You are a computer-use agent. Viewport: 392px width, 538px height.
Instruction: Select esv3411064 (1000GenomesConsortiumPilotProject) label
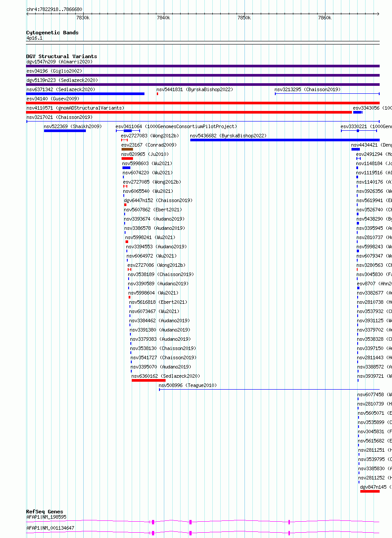(x=176, y=126)
